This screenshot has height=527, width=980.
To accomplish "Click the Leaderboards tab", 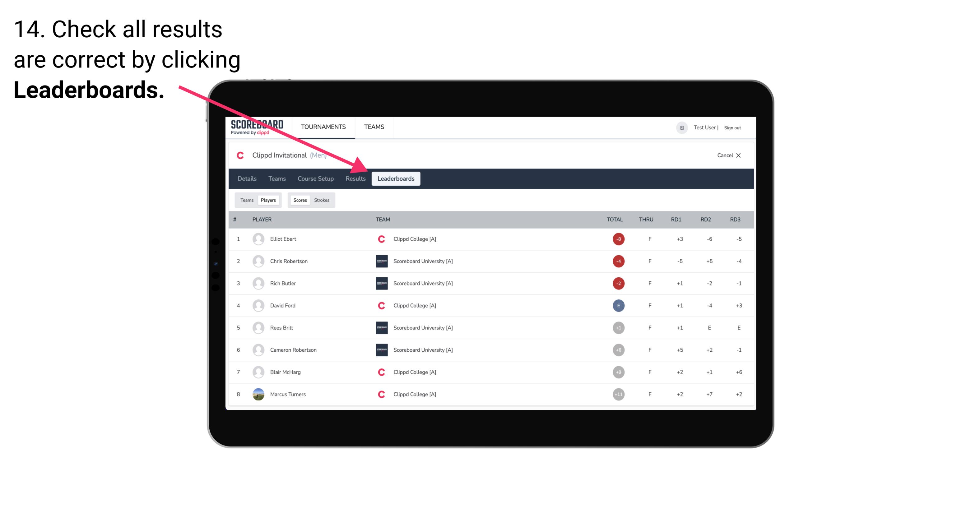I will click(396, 178).
